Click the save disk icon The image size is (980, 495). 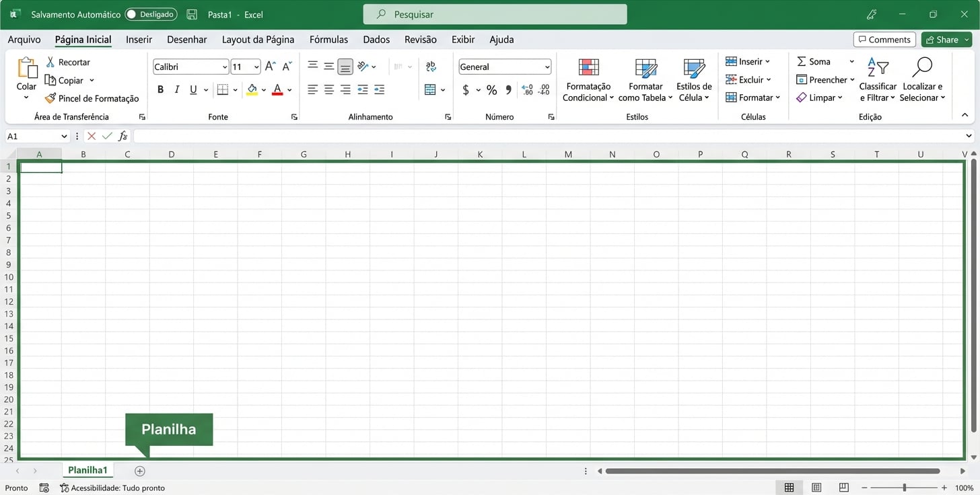pyautogui.click(x=192, y=14)
